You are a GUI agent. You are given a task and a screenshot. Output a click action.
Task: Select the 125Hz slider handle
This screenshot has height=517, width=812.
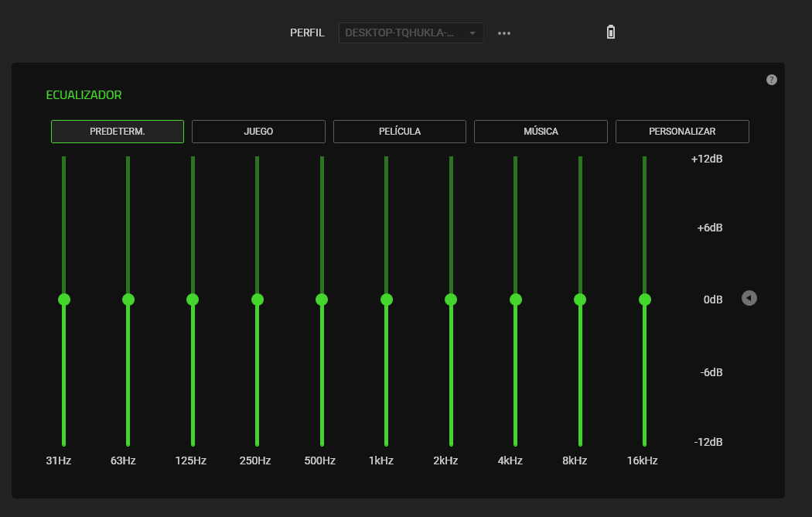(193, 300)
